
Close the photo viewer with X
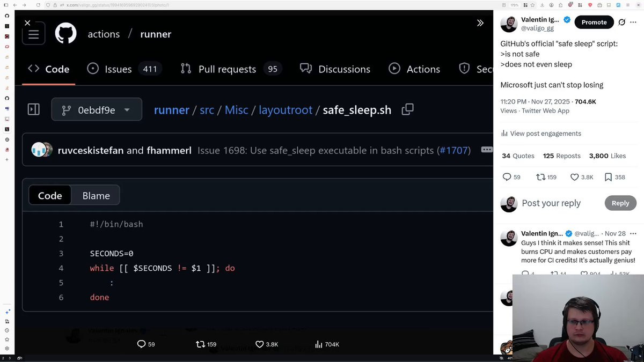pyautogui.click(x=27, y=23)
